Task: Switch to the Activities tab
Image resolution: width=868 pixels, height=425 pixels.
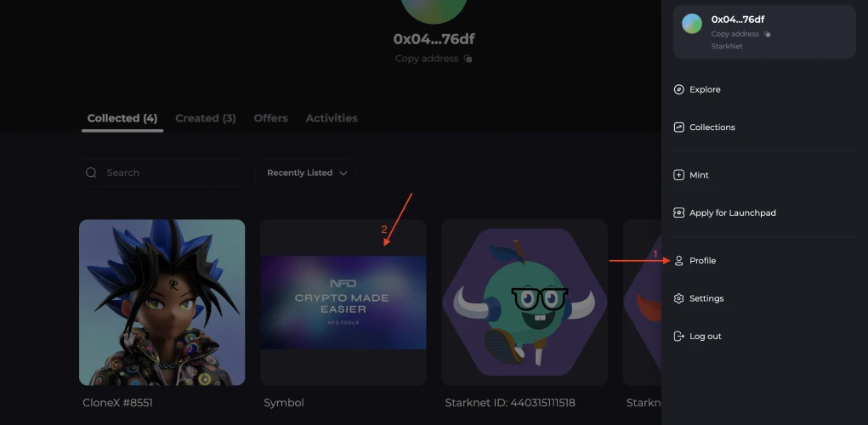Action: [332, 118]
